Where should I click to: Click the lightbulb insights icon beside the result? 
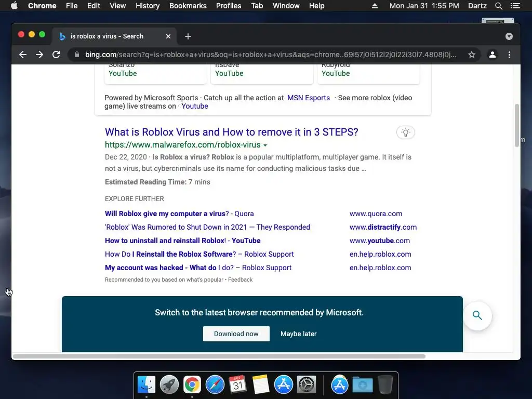405,132
